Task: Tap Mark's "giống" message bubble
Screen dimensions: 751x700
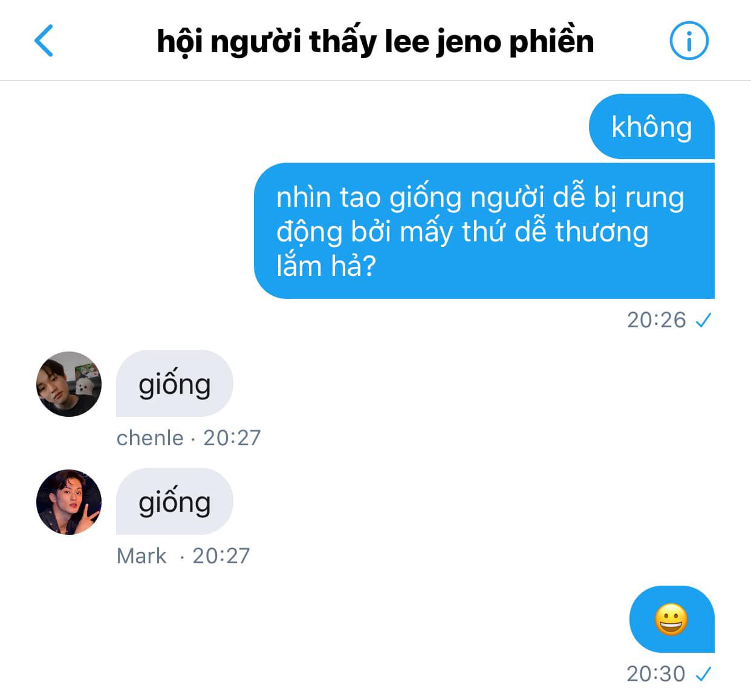Action: (x=175, y=502)
